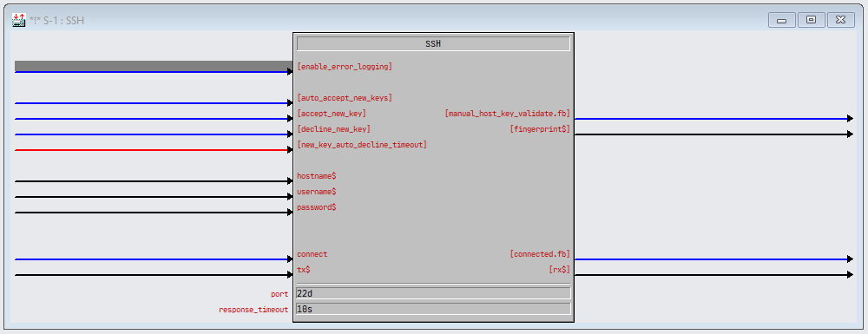Select the [connected.fb] output label
This screenshot has width=868, height=334.
tap(540, 254)
